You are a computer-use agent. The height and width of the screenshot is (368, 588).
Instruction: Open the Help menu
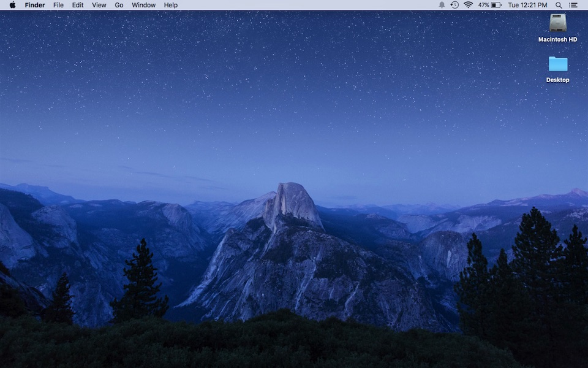coord(170,5)
